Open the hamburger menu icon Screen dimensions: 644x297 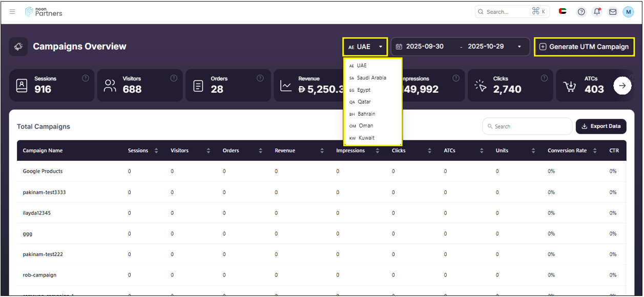click(x=12, y=12)
